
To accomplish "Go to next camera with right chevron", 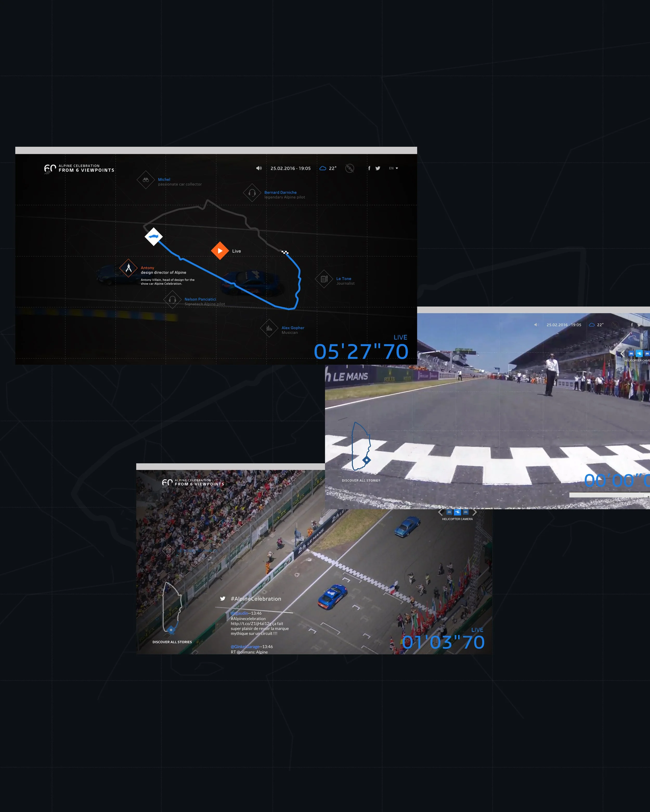I will [475, 512].
